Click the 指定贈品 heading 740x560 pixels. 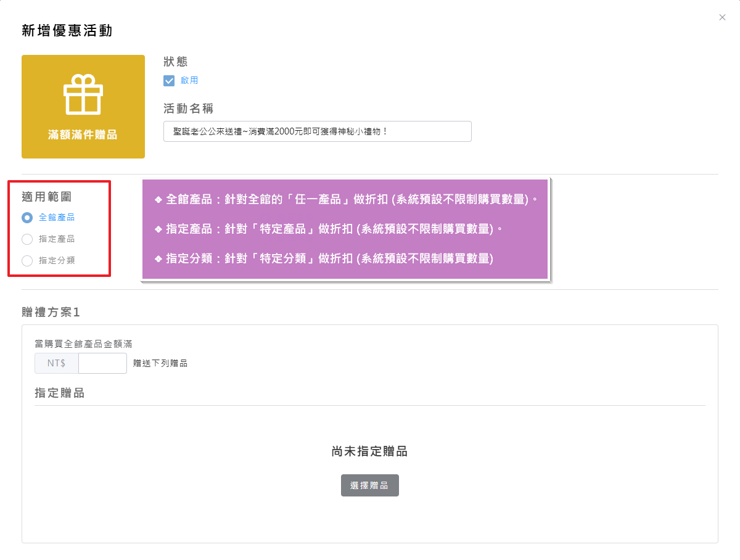tap(60, 393)
